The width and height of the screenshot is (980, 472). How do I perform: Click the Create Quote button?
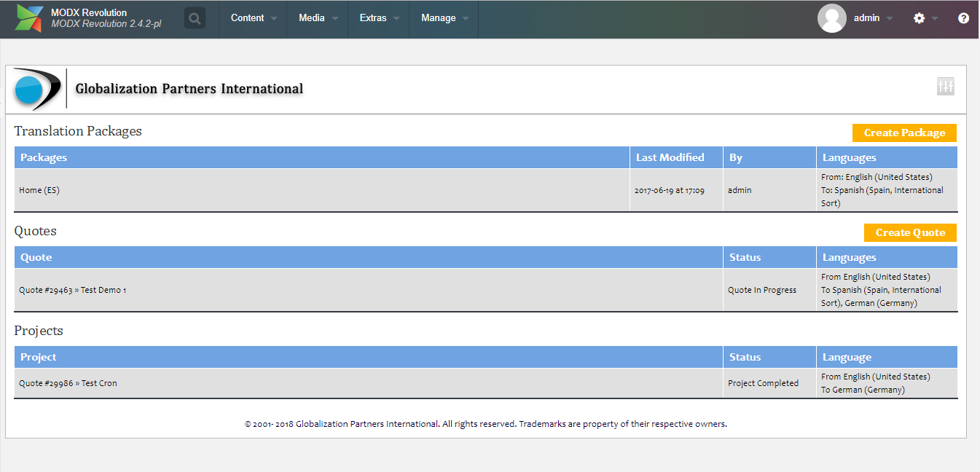pyautogui.click(x=910, y=232)
